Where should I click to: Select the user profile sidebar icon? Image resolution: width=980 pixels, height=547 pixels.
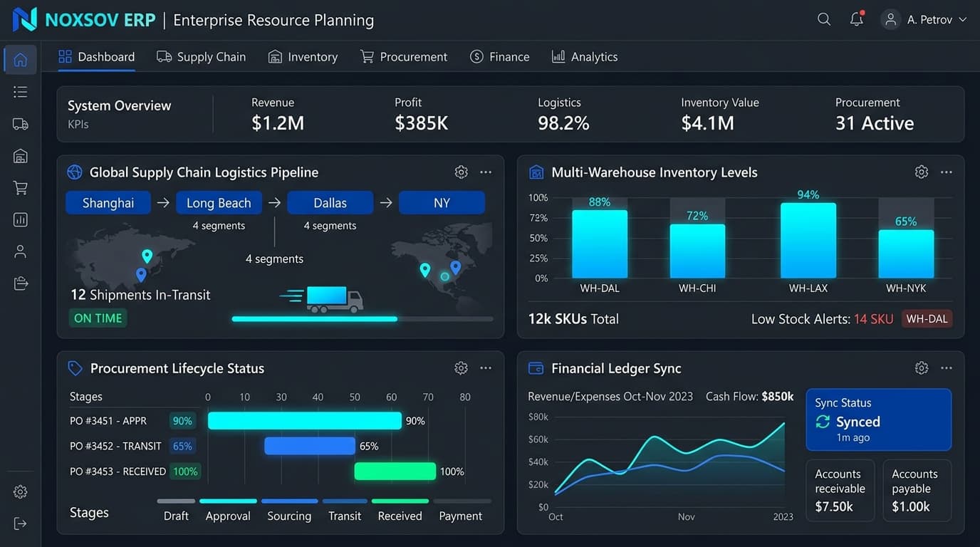coord(20,251)
